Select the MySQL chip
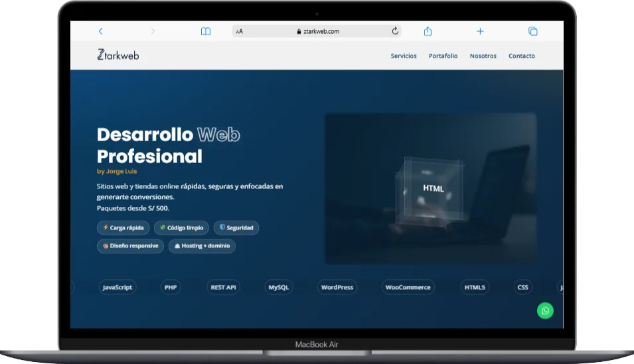 coord(279,287)
